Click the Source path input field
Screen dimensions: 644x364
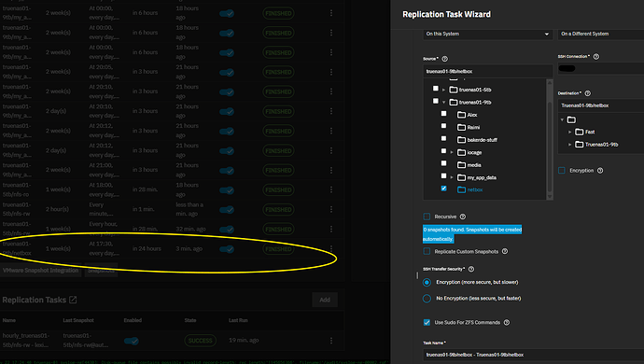pyautogui.click(x=487, y=72)
